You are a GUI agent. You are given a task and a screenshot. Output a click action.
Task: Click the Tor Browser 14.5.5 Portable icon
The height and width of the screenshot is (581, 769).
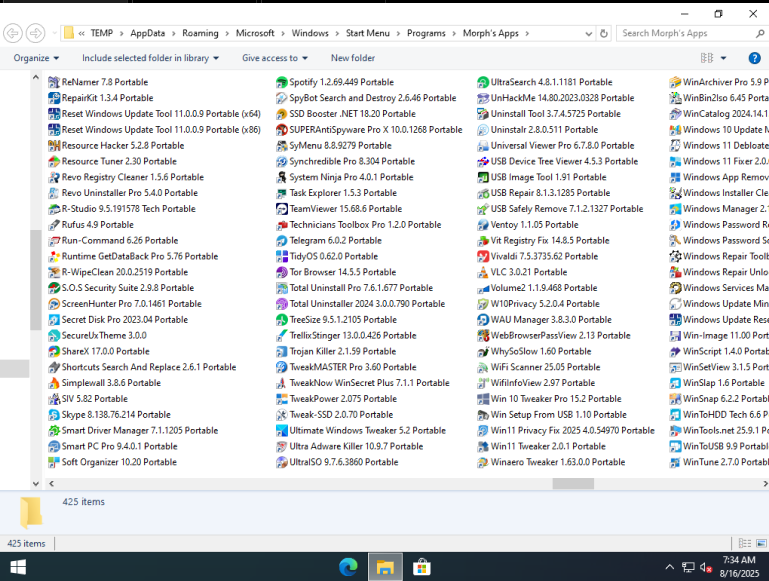tap(282, 272)
